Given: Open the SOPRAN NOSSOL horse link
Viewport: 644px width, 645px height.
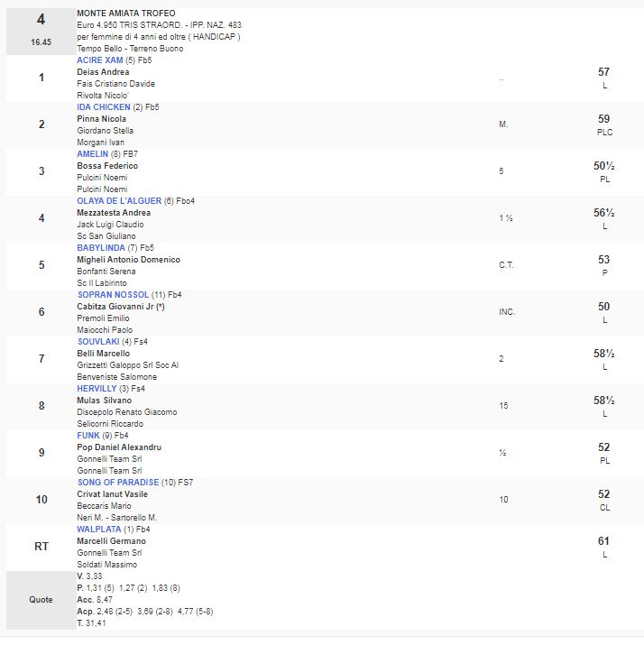Looking at the screenshot, I should tap(113, 295).
